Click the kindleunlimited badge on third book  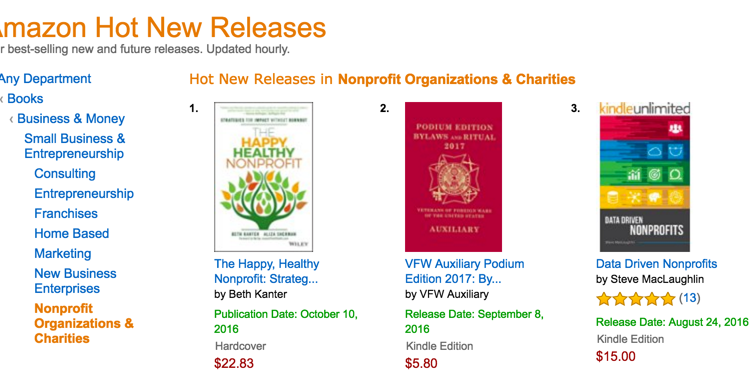tap(645, 109)
